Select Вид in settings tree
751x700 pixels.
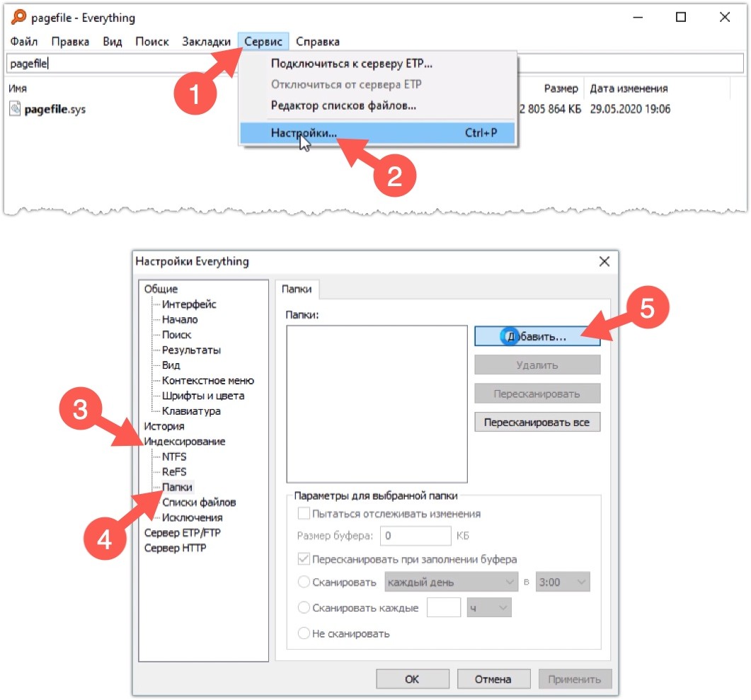[171, 365]
